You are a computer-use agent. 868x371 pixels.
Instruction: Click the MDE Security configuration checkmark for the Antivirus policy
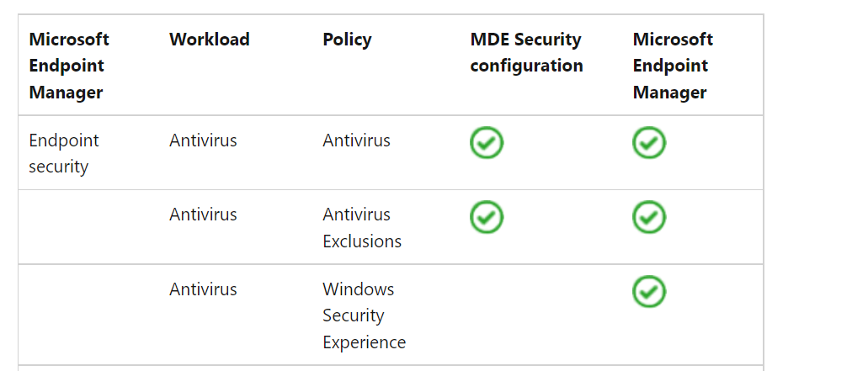[487, 142]
